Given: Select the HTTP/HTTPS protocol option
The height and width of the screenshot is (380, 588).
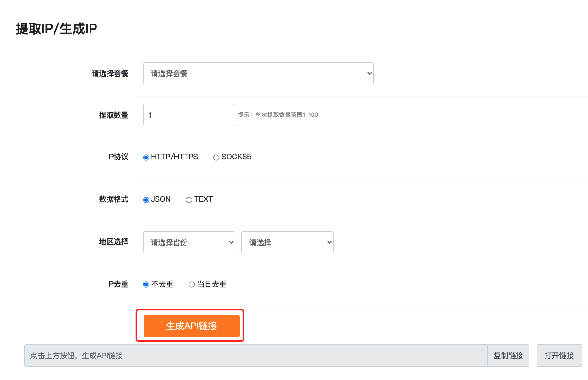Looking at the screenshot, I should coord(146,157).
